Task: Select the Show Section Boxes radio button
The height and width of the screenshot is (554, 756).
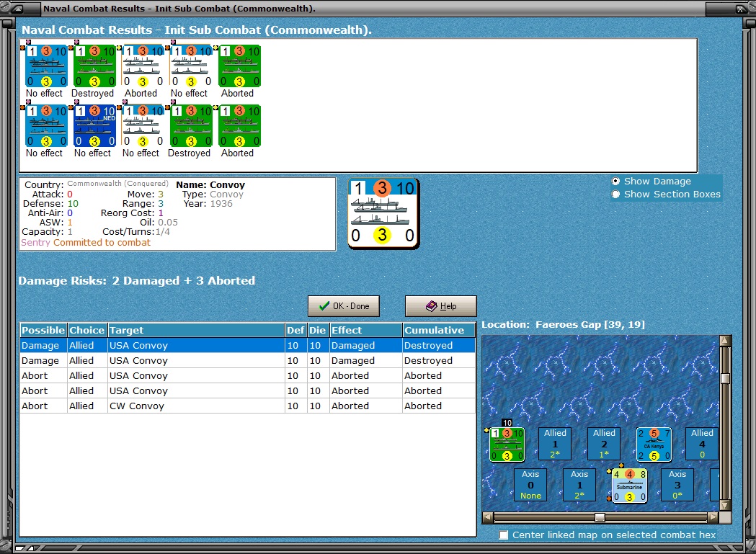Action: pyautogui.click(x=615, y=195)
